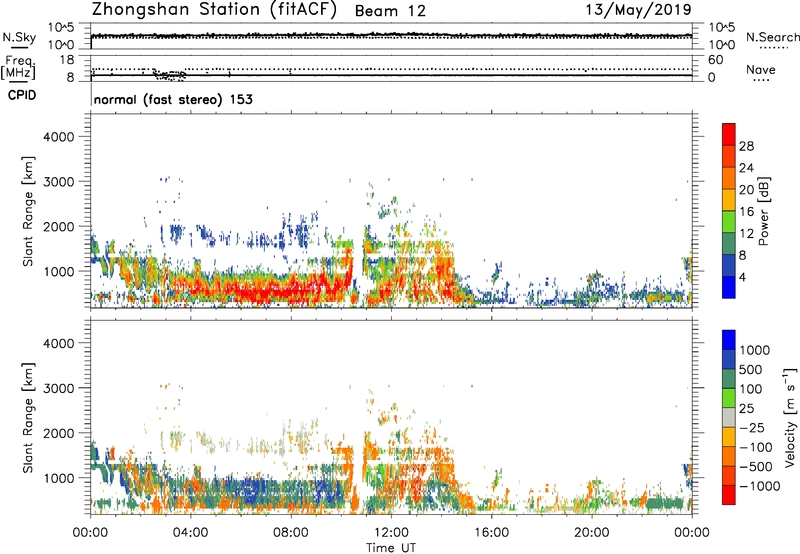Click the 'Nave' legend label

[x=761, y=70]
